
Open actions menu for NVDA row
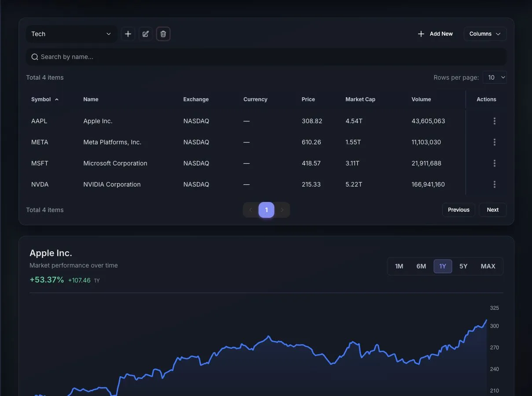point(495,184)
